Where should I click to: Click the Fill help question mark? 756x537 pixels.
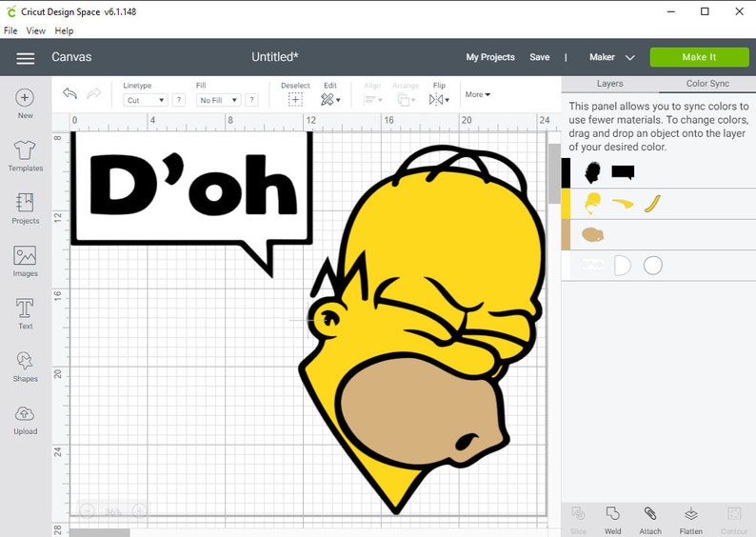click(251, 100)
